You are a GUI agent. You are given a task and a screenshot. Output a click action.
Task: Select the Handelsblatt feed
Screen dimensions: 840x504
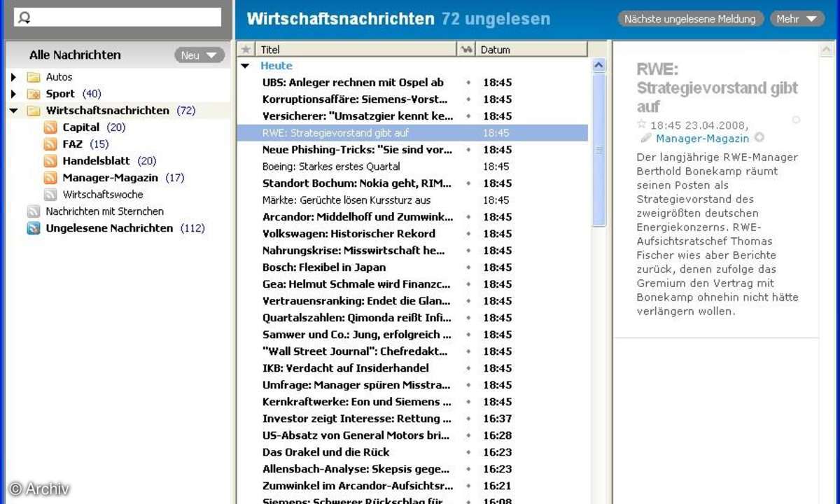click(97, 161)
